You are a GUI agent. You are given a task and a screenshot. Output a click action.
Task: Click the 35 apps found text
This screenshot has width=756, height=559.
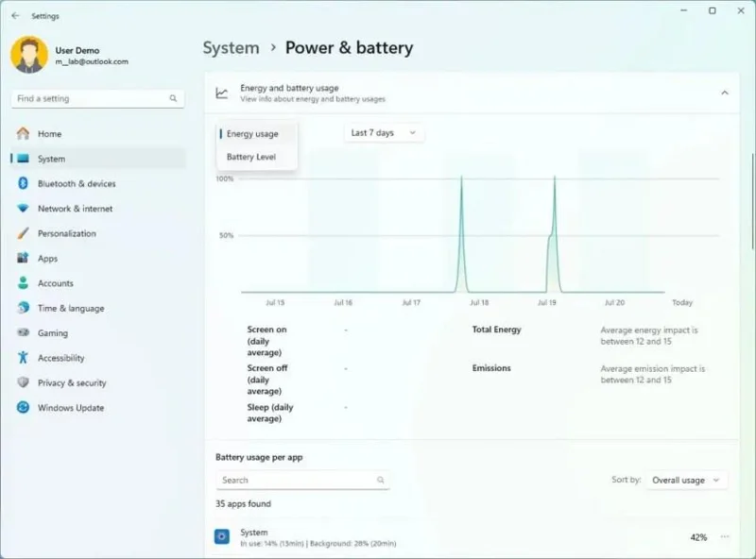243,503
